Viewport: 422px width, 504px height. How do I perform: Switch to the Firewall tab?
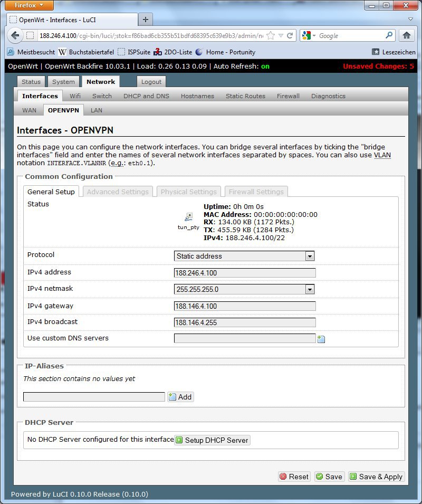[288, 96]
